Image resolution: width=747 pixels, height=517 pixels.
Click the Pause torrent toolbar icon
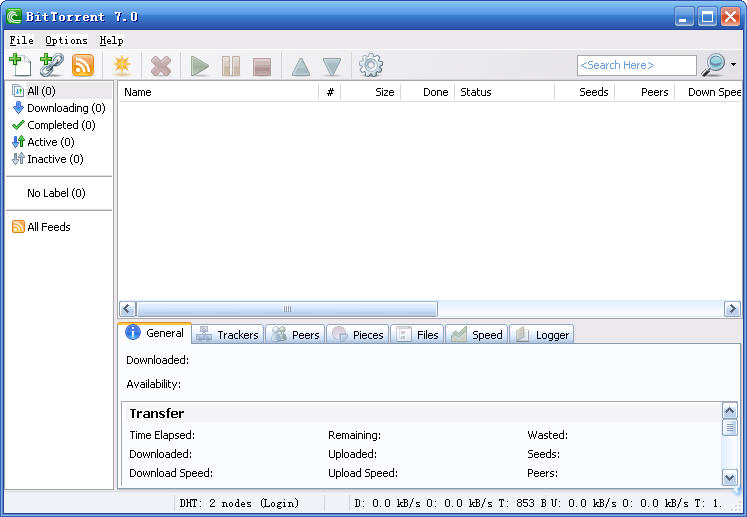pyautogui.click(x=231, y=66)
